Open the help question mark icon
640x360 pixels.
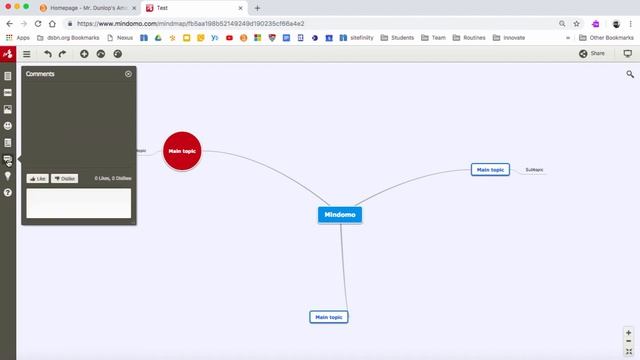click(8, 193)
